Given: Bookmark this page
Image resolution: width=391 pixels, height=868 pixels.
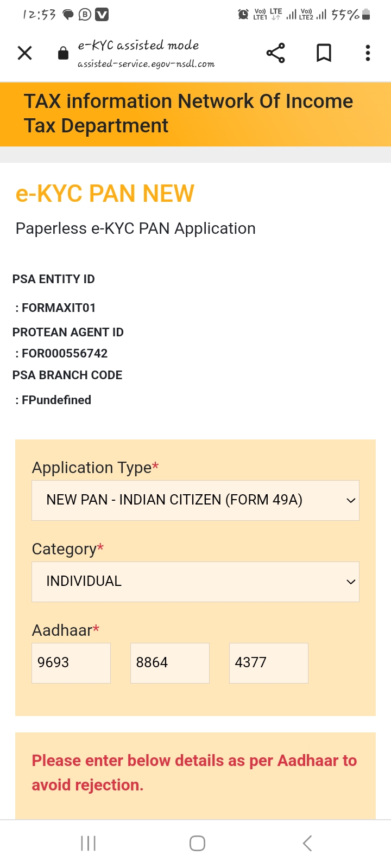Looking at the screenshot, I should (324, 53).
